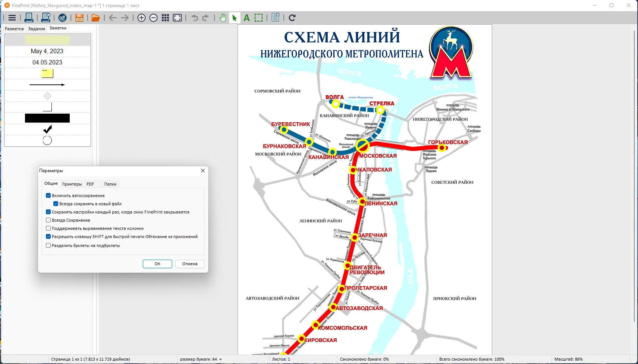Open a saved FinePrint file
Viewport: 638px width, 364px height.
click(x=95, y=18)
